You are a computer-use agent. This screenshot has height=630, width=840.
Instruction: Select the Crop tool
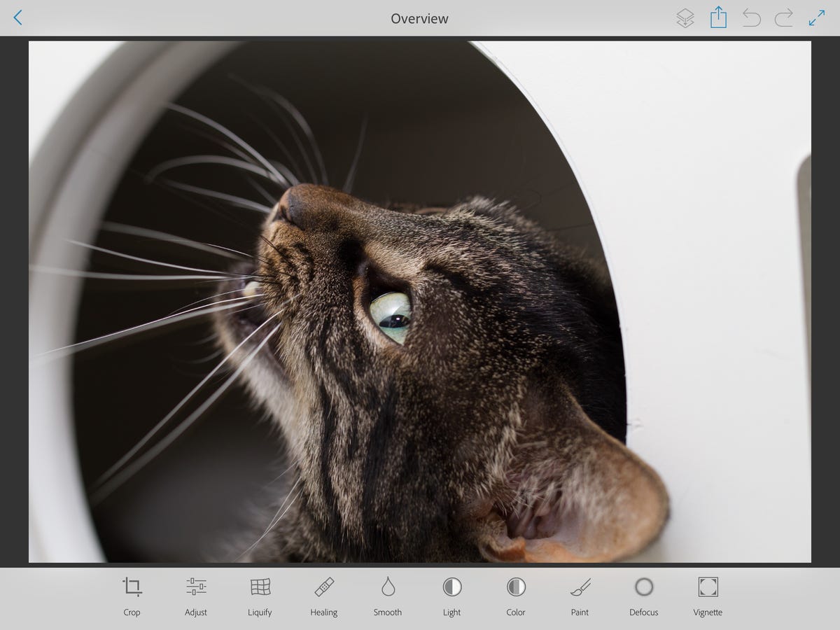132,595
